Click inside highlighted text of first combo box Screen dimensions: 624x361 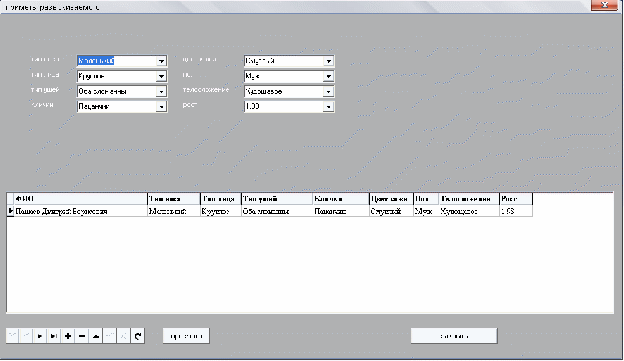(x=96, y=61)
